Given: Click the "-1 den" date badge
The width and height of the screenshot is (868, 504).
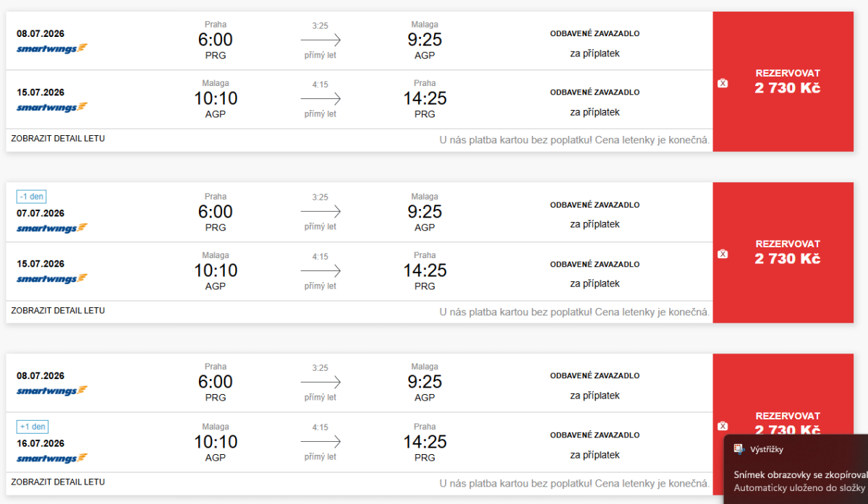Looking at the screenshot, I should point(32,197).
